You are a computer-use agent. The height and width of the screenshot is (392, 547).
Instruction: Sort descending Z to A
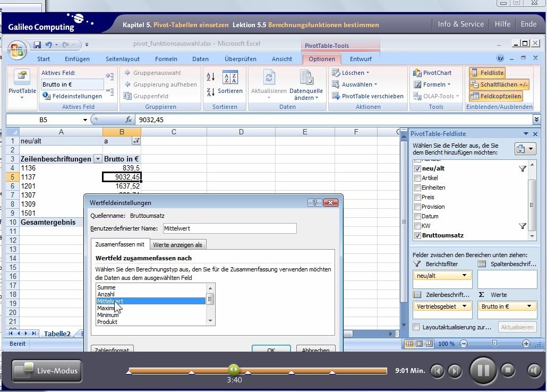tap(211, 92)
